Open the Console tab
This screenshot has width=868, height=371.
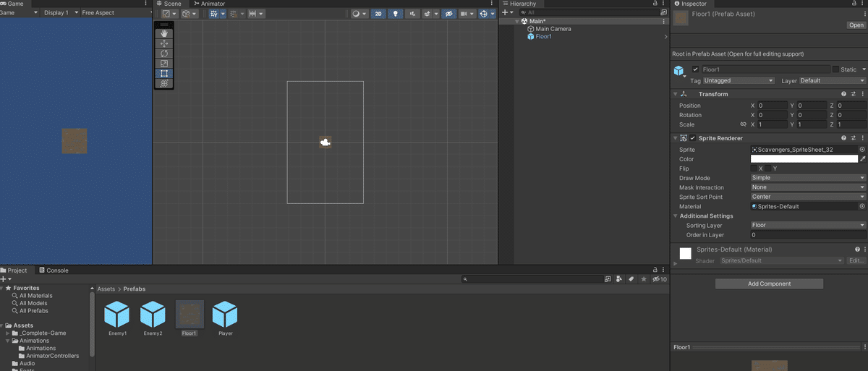tap(54, 270)
